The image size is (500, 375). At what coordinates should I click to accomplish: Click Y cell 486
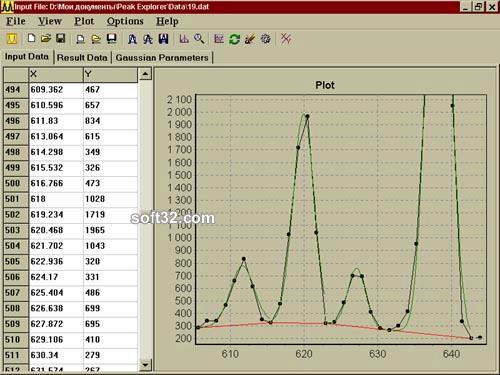tap(110, 293)
